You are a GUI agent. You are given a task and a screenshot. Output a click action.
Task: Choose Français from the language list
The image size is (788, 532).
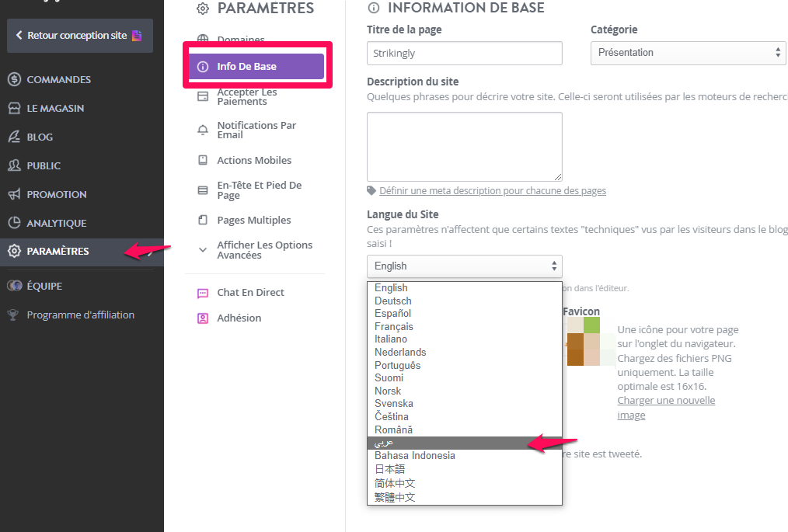click(x=393, y=326)
